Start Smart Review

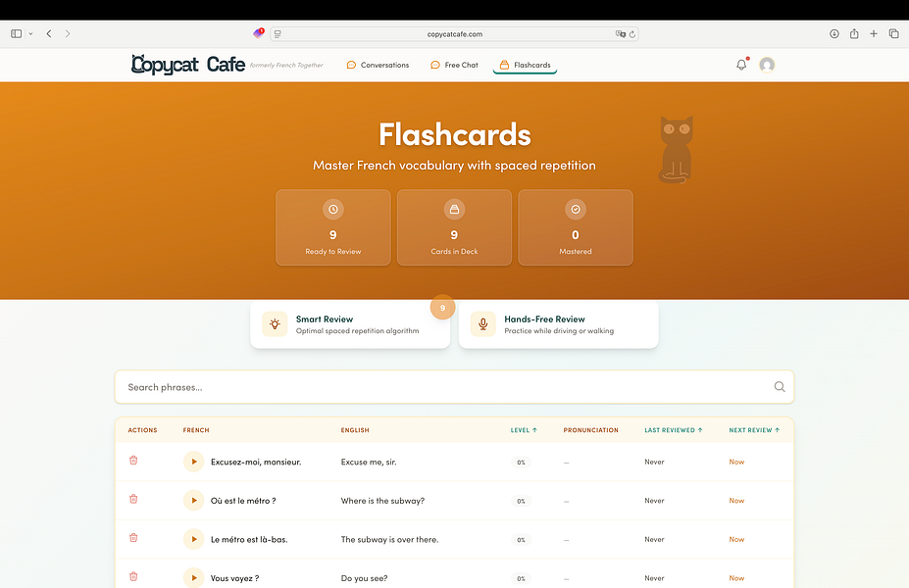pos(350,324)
